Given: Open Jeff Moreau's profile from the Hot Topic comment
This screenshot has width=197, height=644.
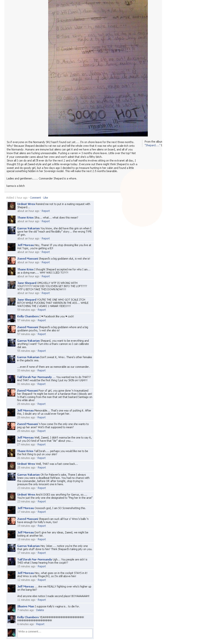Looking at the screenshot, I should pyautogui.click(x=26, y=245).
